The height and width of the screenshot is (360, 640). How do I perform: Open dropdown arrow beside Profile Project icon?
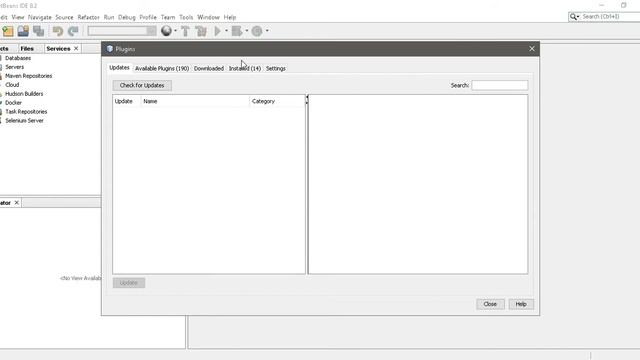pyautogui.click(x=267, y=31)
